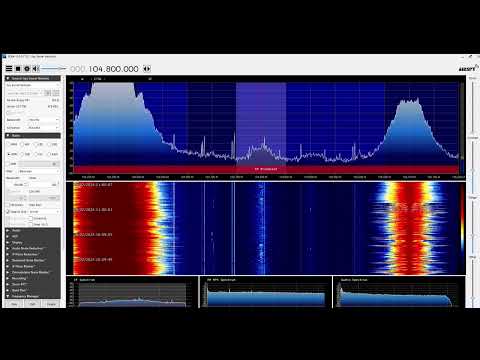Viewport: 480px width, 360px height.
Task: Adjust the Zoom slider at right edge
Action: (473, 107)
